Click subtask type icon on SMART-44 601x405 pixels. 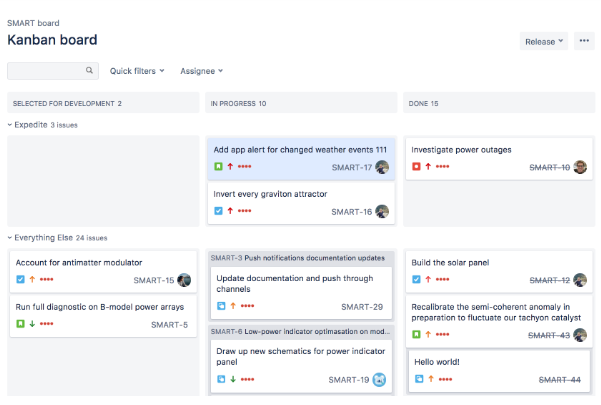(419, 379)
